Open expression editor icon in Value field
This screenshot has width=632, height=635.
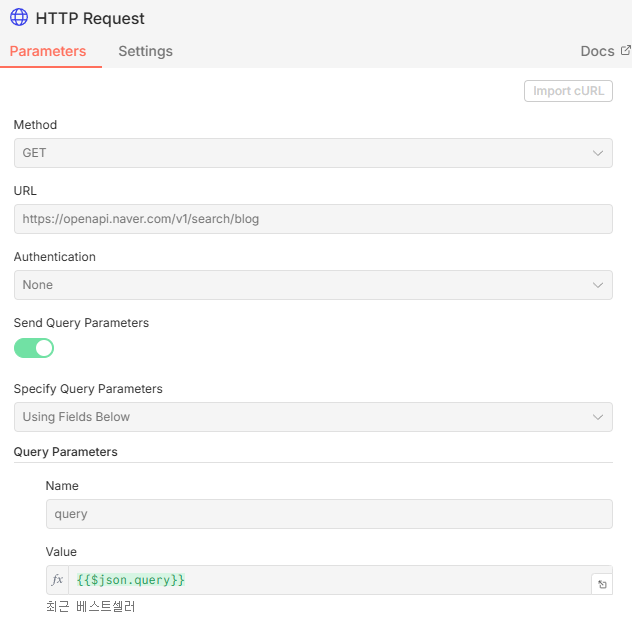tap(602, 584)
